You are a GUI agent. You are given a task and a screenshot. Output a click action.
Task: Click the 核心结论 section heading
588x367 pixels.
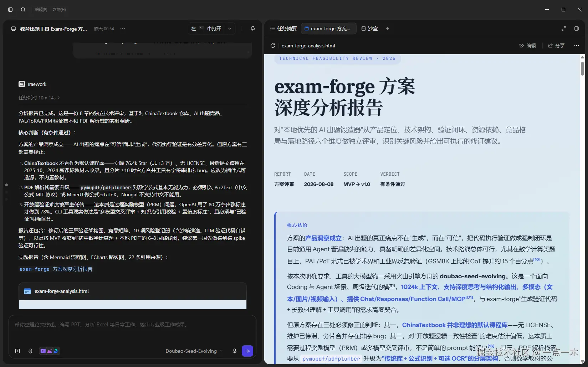(x=297, y=225)
